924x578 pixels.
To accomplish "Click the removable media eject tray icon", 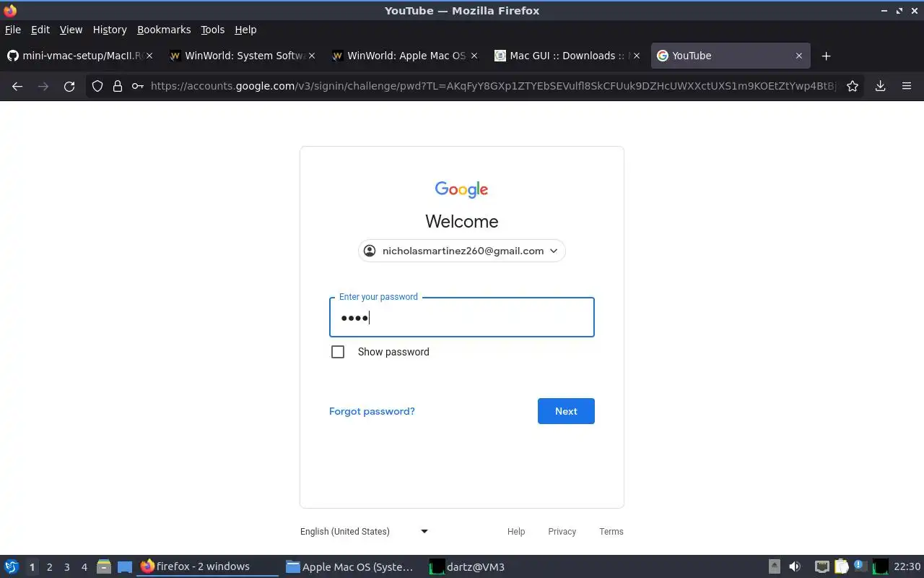I will point(775,566).
